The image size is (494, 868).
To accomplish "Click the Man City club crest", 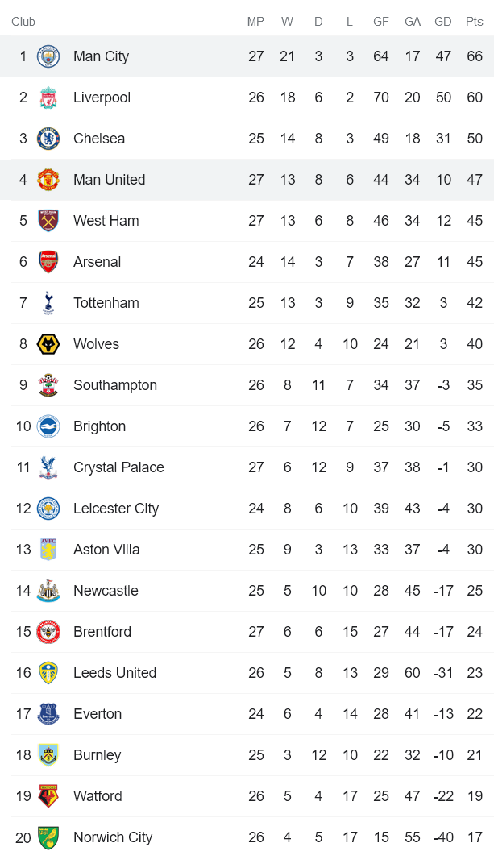I will click(x=48, y=56).
